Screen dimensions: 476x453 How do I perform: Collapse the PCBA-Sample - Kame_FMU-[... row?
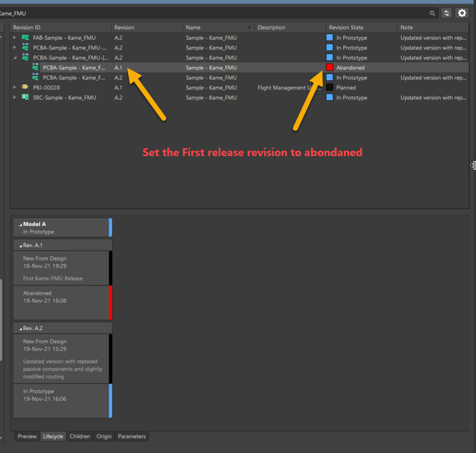pyautogui.click(x=15, y=57)
